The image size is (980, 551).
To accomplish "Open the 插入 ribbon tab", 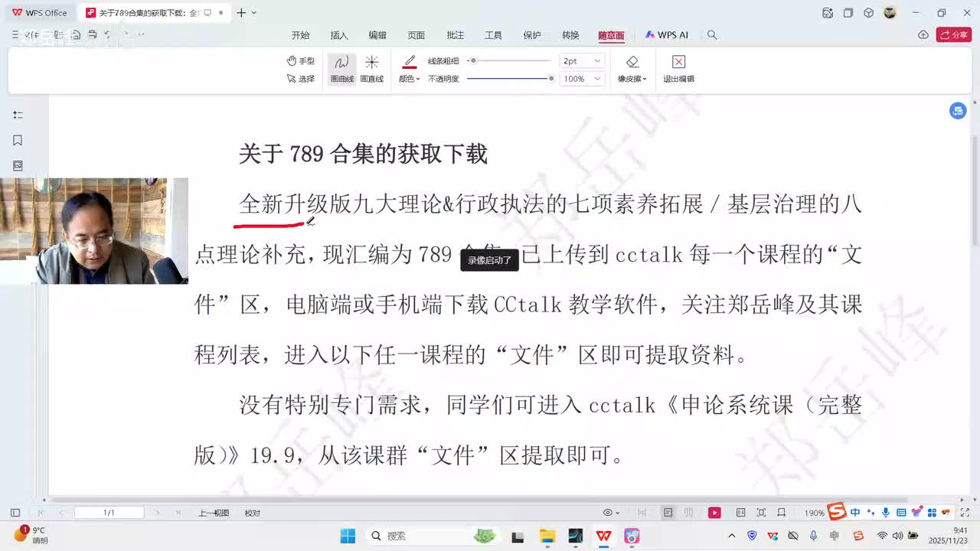I will pyautogui.click(x=339, y=35).
